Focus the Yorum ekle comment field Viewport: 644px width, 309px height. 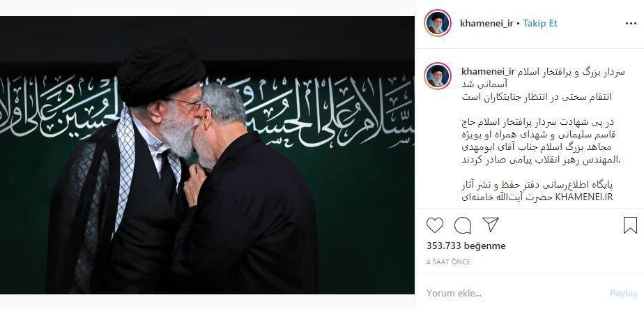coord(514,294)
